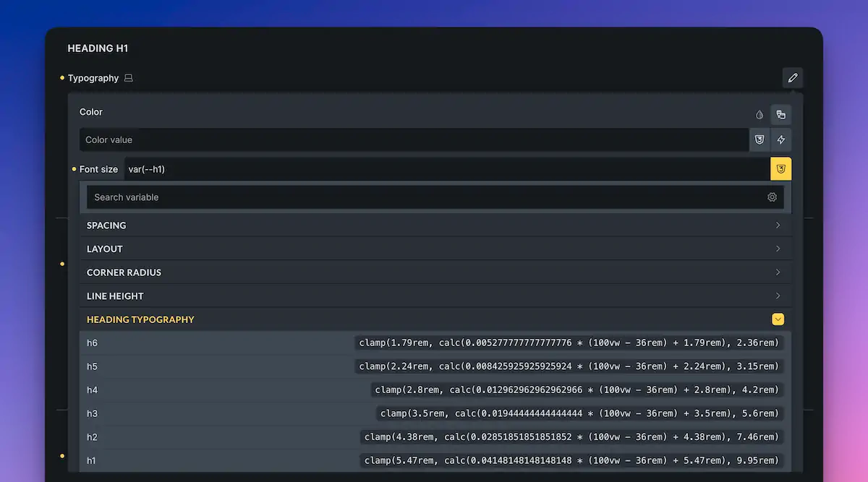Collapse the HEADING TYPOGRAPHY section
This screenshot has height=482, width=868.
(x=778, y=319)
